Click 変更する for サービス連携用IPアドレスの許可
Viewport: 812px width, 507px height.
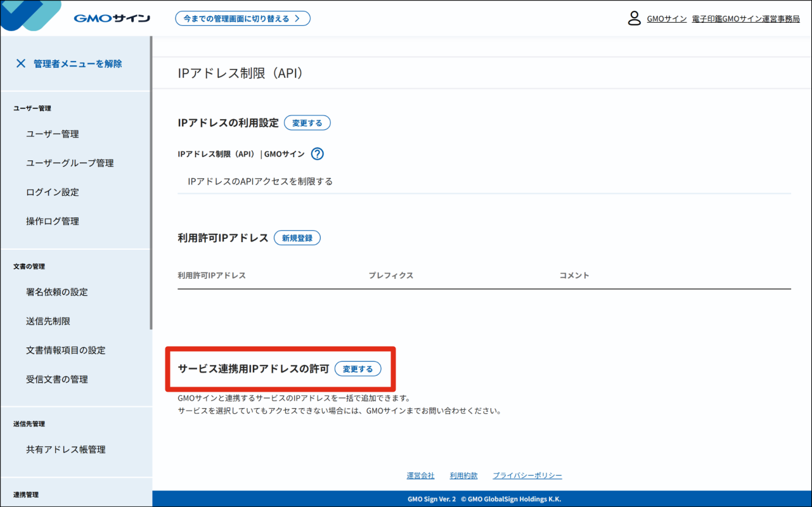tap(358, 369)
